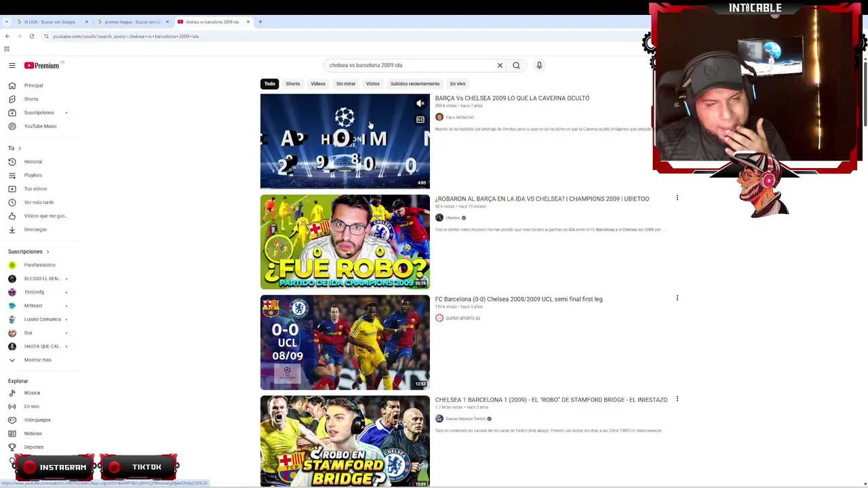Open CHELSEA 1 BARCELONA 1 (2009) title
Viewport: 868px width, 488px height.
[551, 400]
